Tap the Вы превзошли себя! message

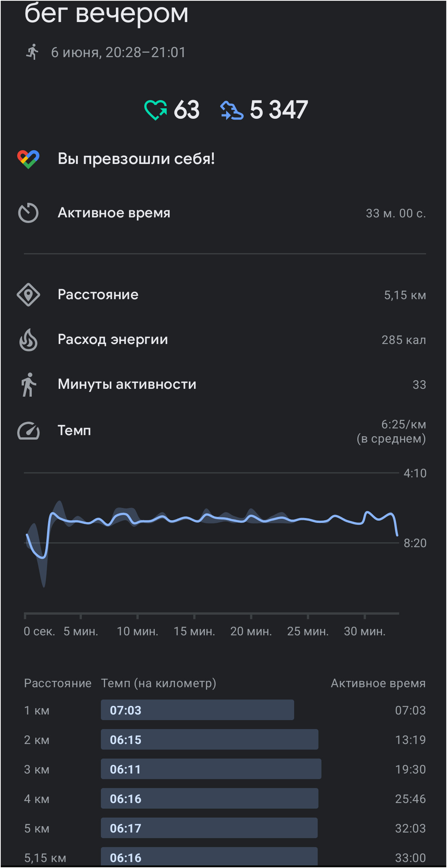(136, 159)
